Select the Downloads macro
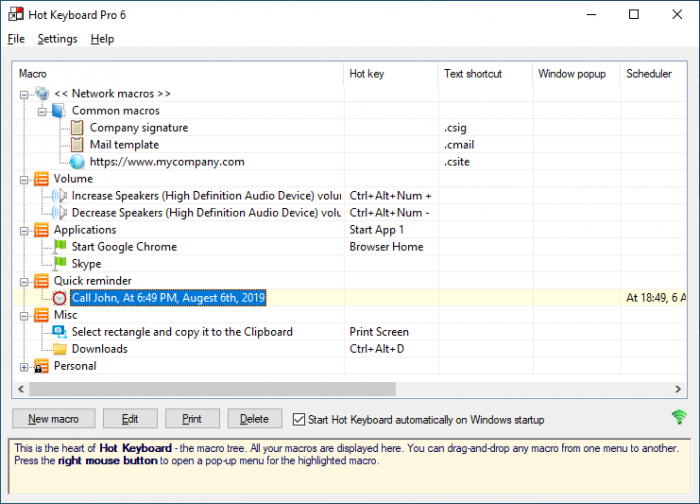Image resolution: width=700 pixels, height=504 pixels. pyautogui.click(x=100, y=349)
